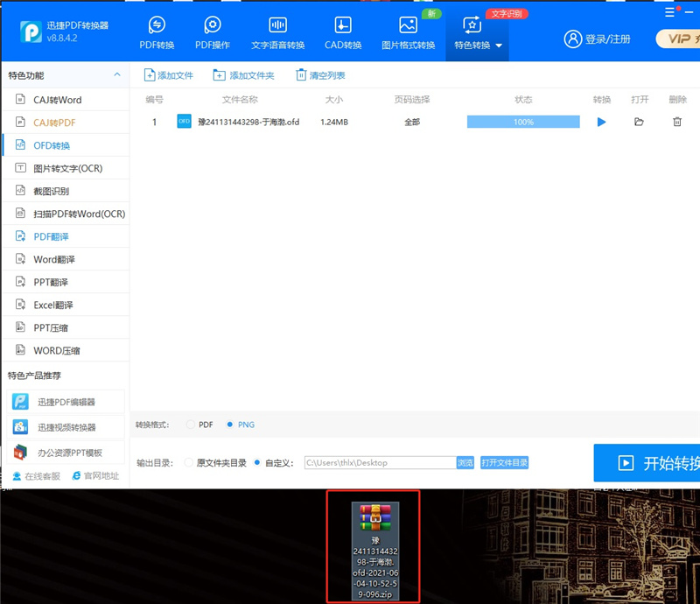Open the 图片格式转换 tab
Image resolution: width=700 pixels, height=604 pixels.
408,33
